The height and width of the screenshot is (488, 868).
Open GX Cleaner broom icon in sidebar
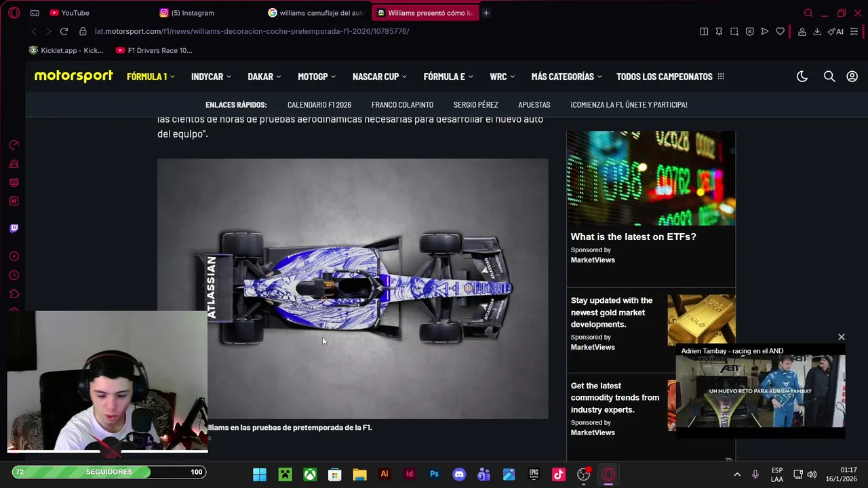(14, 164)
